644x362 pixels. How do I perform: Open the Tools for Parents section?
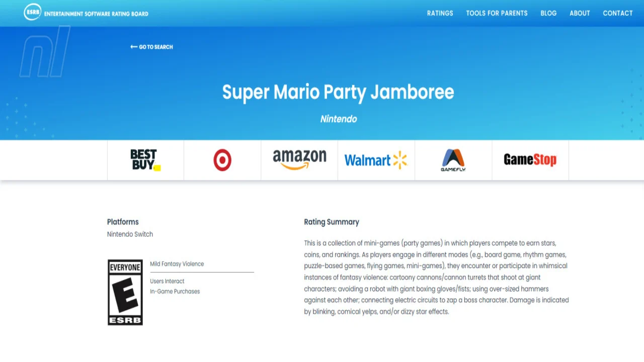point(496,13)
